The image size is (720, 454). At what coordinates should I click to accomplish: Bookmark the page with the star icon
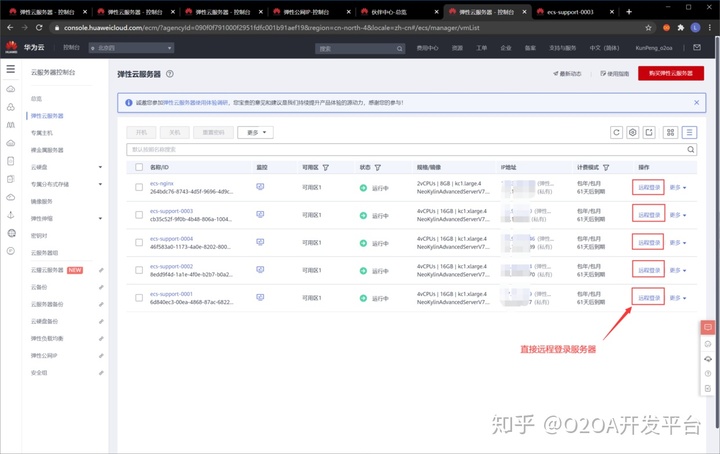tap(648, 28)
